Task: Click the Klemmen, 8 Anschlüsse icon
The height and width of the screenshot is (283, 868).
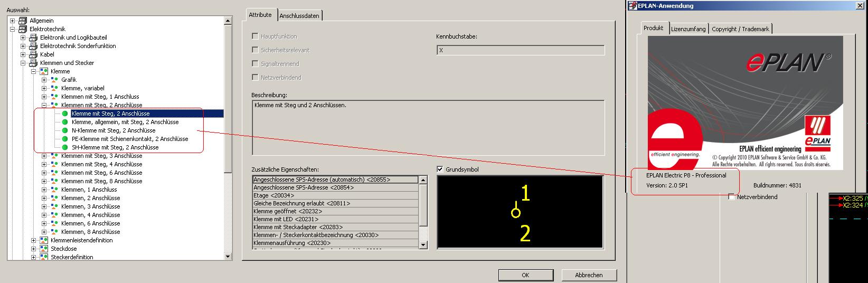Action: click(54, 232)
